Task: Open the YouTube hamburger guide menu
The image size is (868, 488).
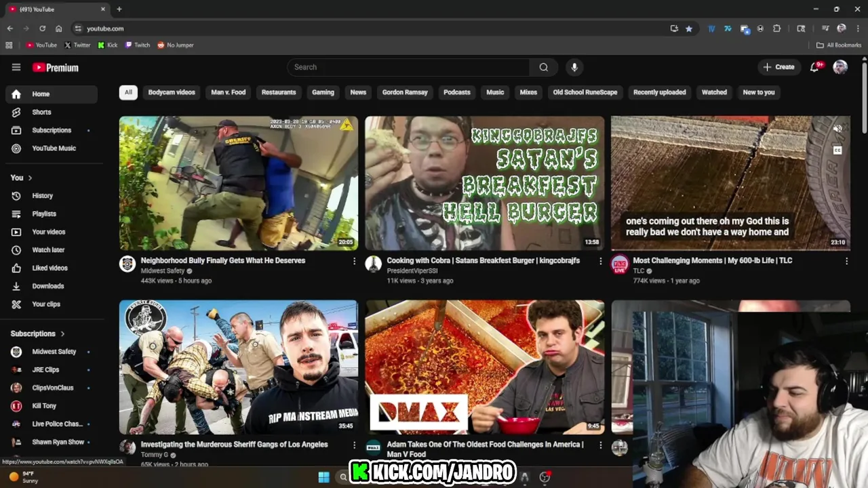Action: 16,67
